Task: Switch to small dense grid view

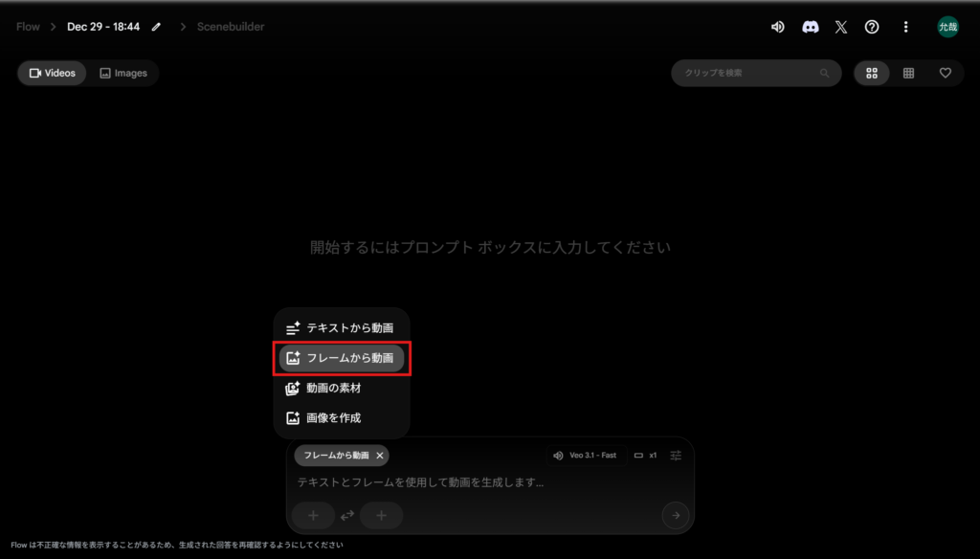Action: click(x=908, y=73)
